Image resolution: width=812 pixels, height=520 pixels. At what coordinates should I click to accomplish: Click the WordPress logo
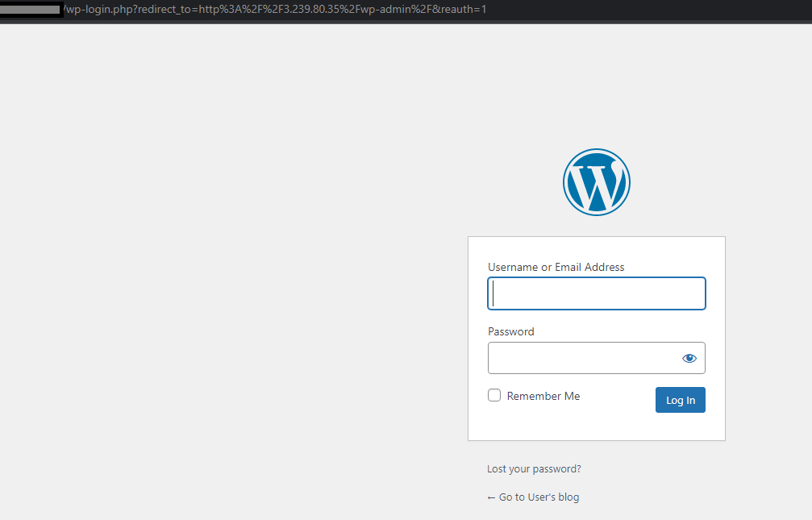(597, 182)
